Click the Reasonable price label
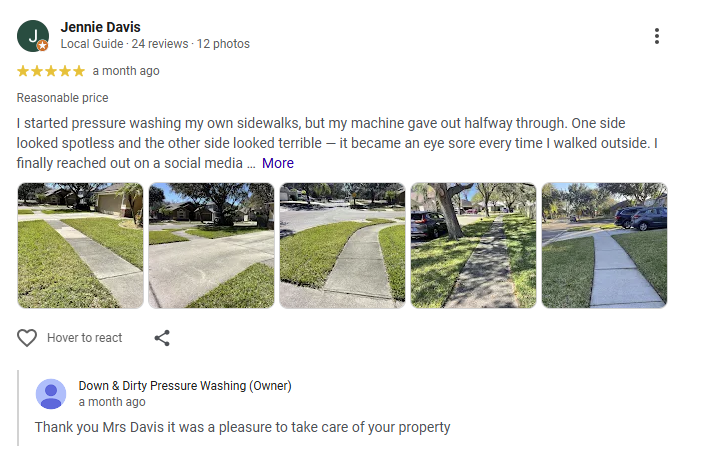The height and width of the screenshot is (461, 701). 62,98
